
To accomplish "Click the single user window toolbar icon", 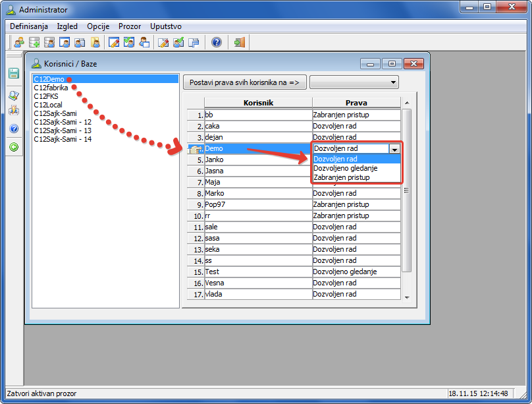I will [x=65, y=42].
